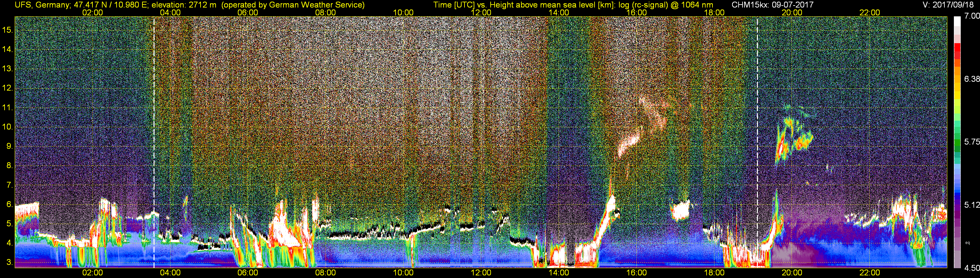Click the 08:00 label on the bottom time axis
The image size is (980, 278).
point(326,273)
